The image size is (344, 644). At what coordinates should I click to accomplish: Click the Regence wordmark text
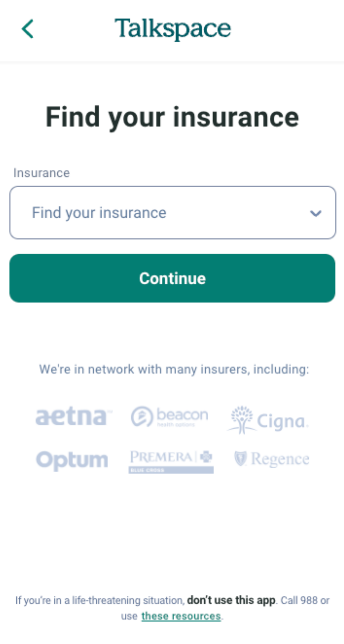pyautogui.click(x=280, y=459)
